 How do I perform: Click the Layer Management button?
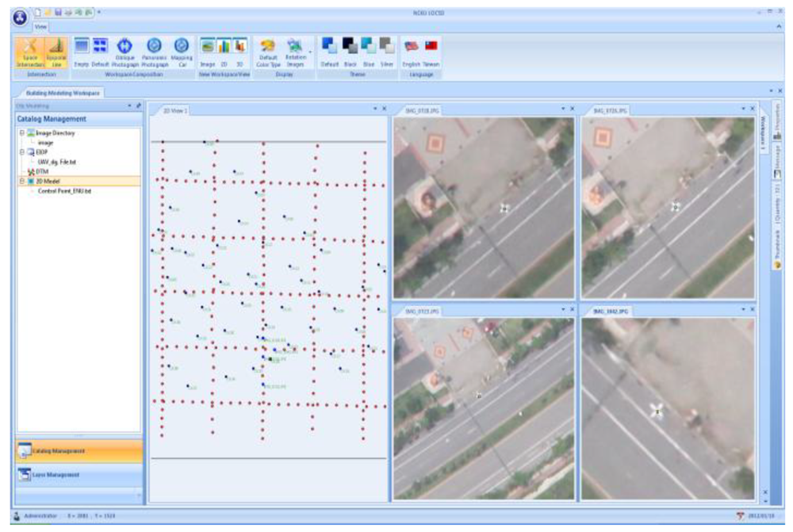coord(78,475)
